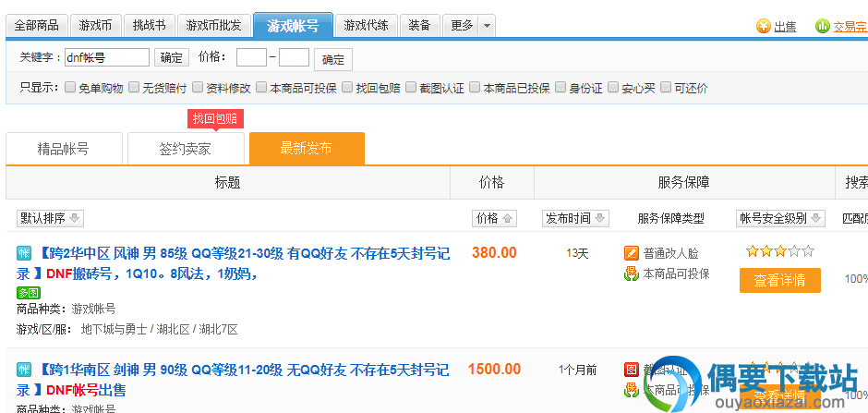868x413 pixels.
Task: Switch to the 精品帐号 tab
Action: [64, 149]
